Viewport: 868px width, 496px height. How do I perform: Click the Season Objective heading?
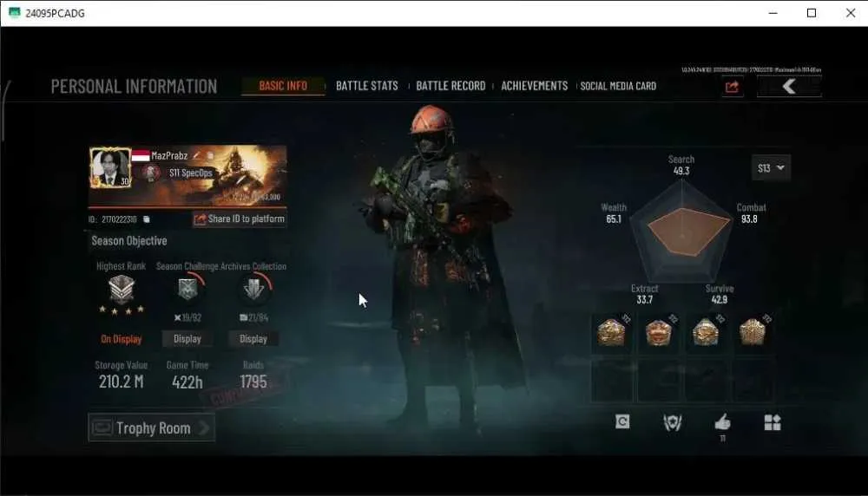coord(129,241)
